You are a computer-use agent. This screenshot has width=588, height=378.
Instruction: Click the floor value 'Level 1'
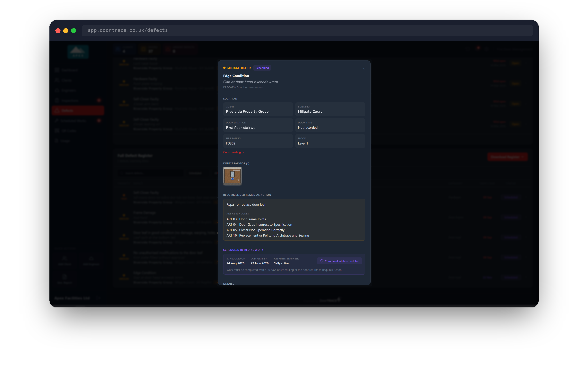(303, 143)
